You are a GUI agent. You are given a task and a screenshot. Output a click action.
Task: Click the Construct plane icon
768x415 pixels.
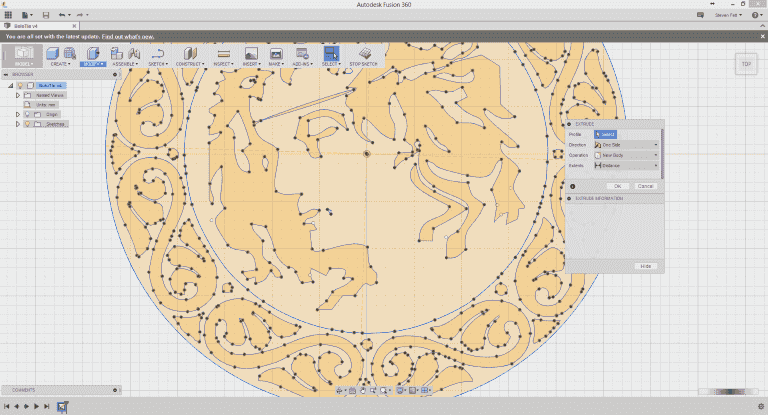(x=190, y=53)
